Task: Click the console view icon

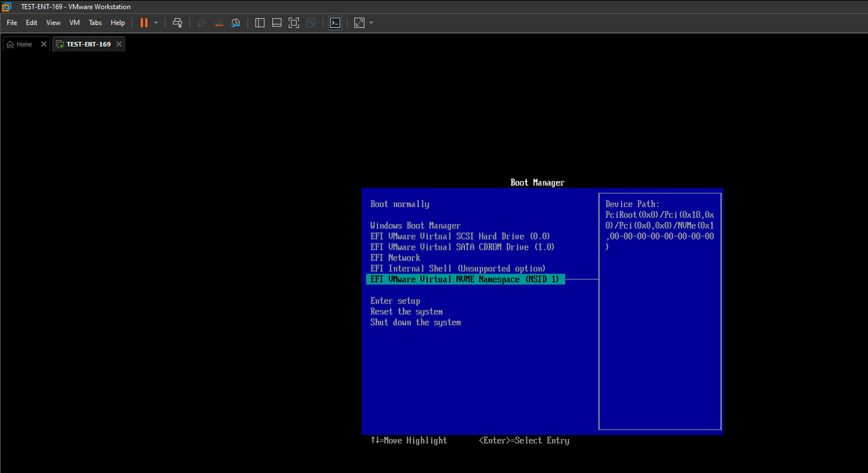Action: [335, 22]
